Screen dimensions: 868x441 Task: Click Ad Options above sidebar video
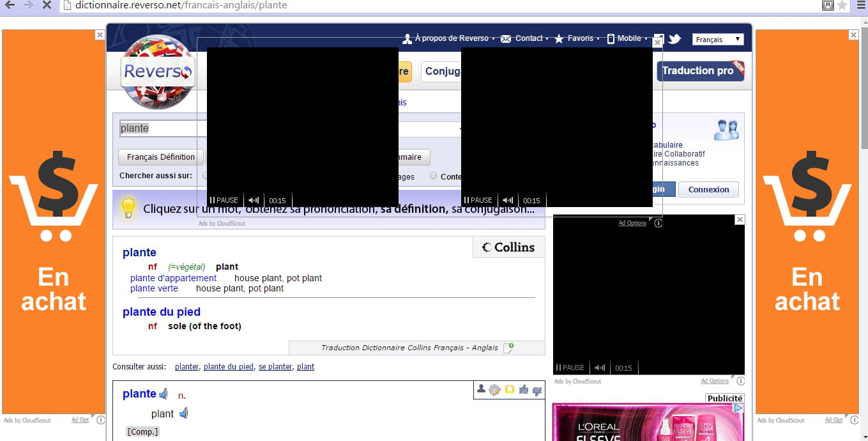tap(632, 223)
